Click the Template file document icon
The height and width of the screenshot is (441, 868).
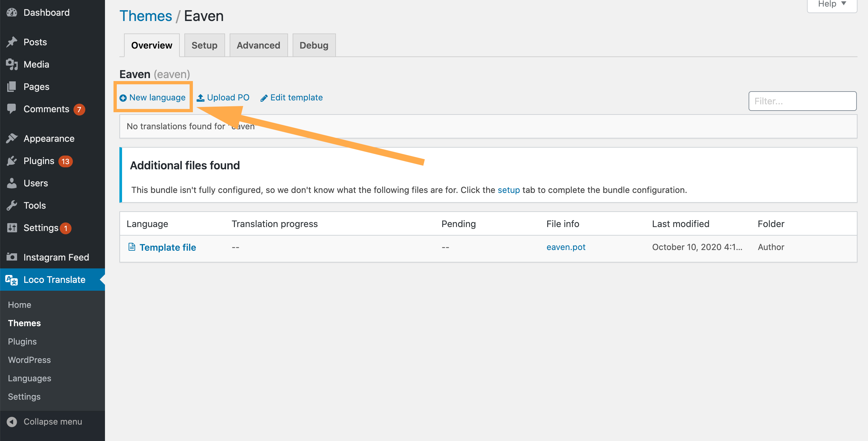click(x=132, y=247)
